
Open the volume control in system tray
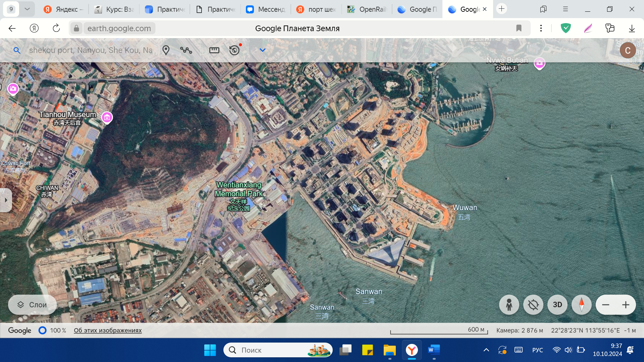tap(568, 350)
